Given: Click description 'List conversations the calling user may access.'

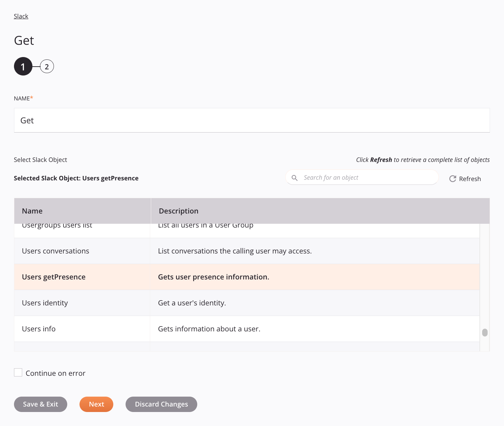Looking at the screenshot, I should coord(235,251).
